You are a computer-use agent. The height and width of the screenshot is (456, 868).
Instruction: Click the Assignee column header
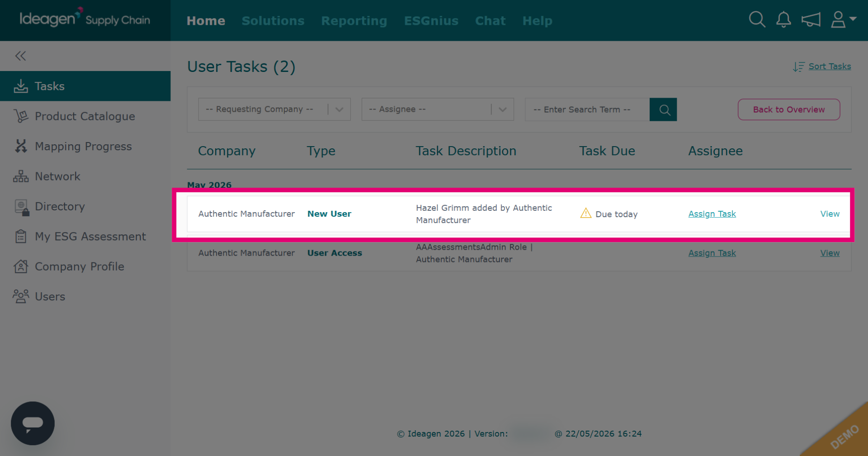coord(715,151)
